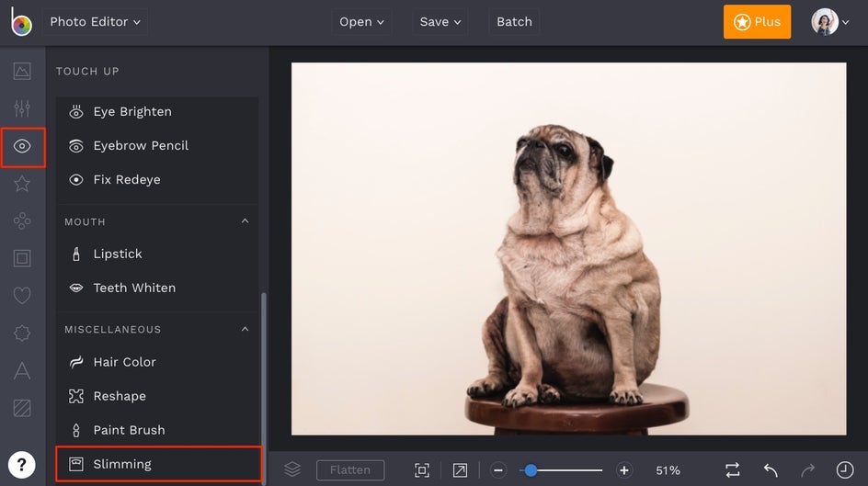Click the fit-to-screen icon
The width and height of the screenshot is (868, 486).
point(422,470)
